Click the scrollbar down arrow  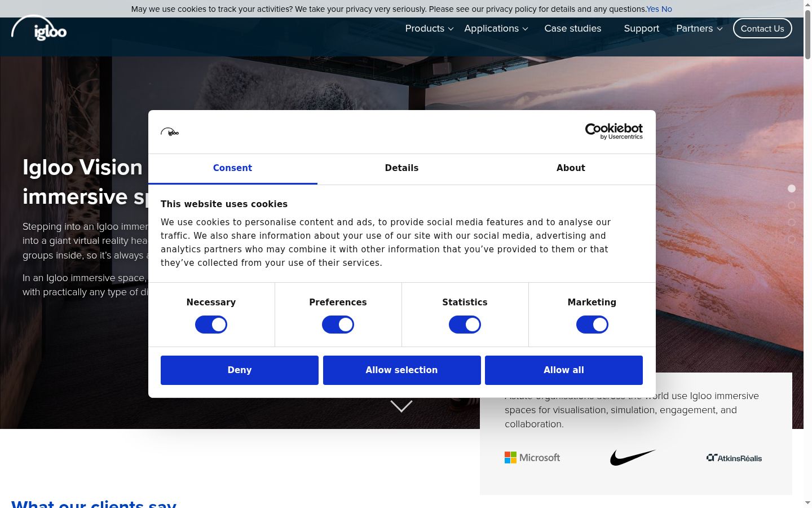pyautogui.click(x=807, y=502)
